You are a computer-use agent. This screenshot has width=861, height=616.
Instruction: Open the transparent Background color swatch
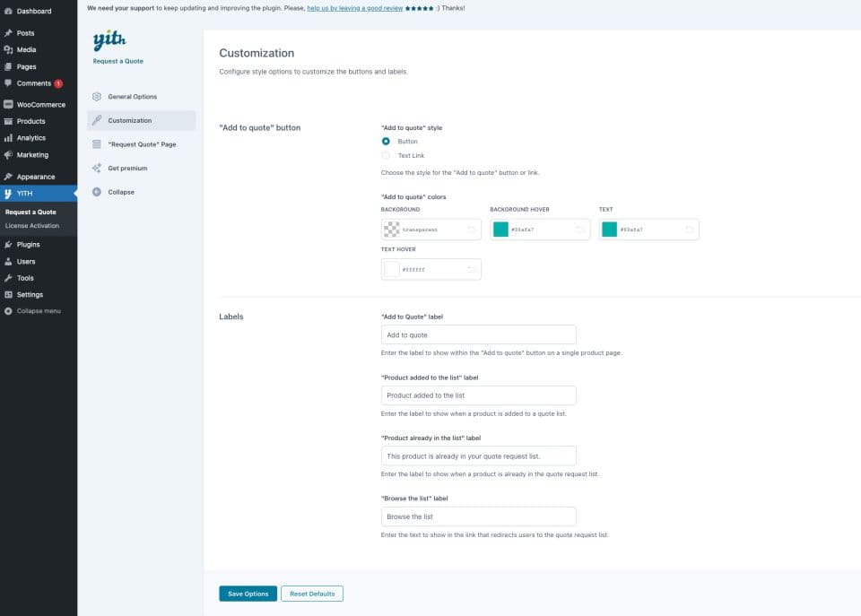(x=392, y=230)
